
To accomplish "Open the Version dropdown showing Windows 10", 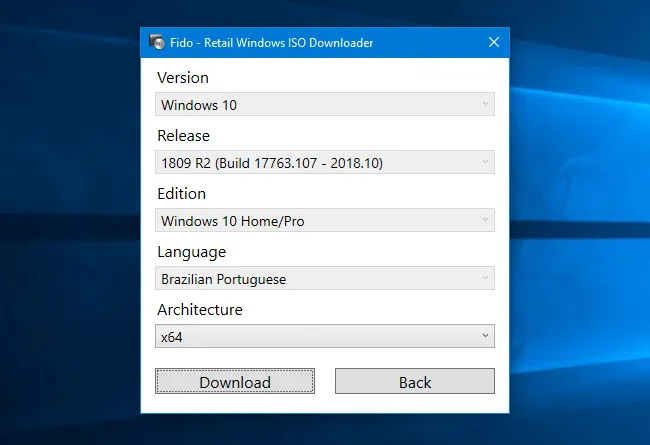I will (x=325, y=104).
